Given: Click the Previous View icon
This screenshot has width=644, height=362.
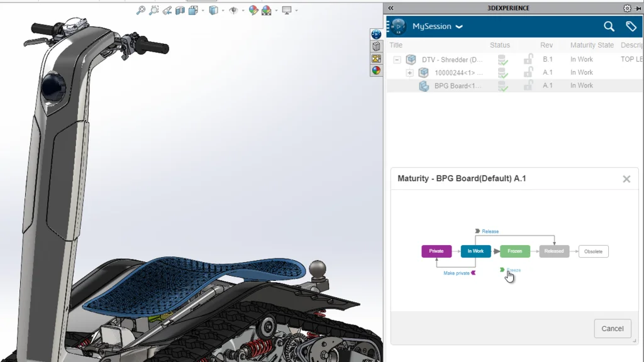Looking at the screenshot, I should (x=167, y=10).
